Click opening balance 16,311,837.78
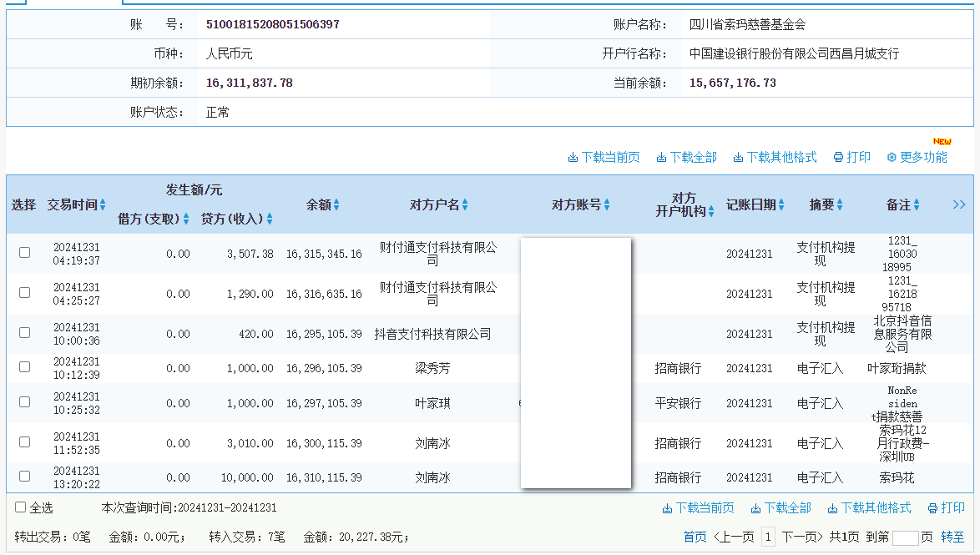980x555 pixels. [x=250, y=83]
